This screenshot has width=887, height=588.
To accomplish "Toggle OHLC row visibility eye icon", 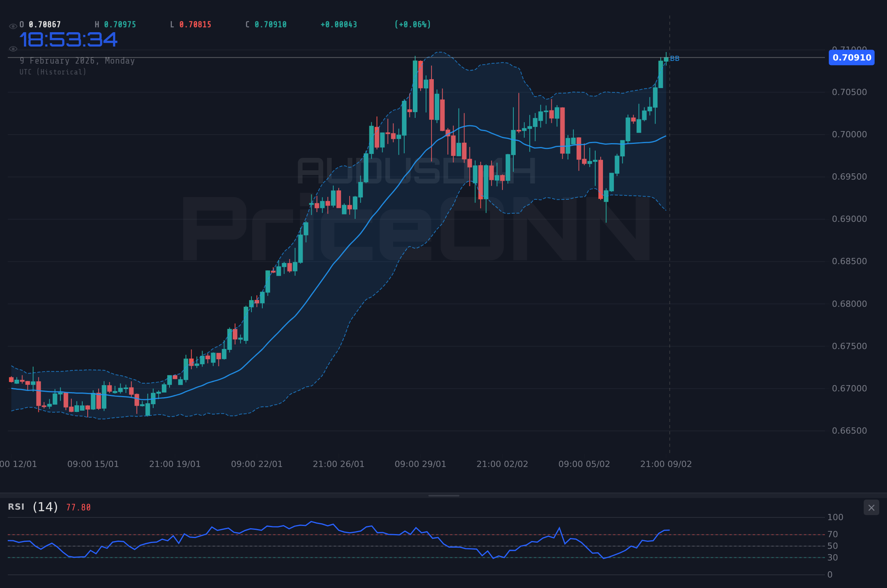I will tap(13, 26).
